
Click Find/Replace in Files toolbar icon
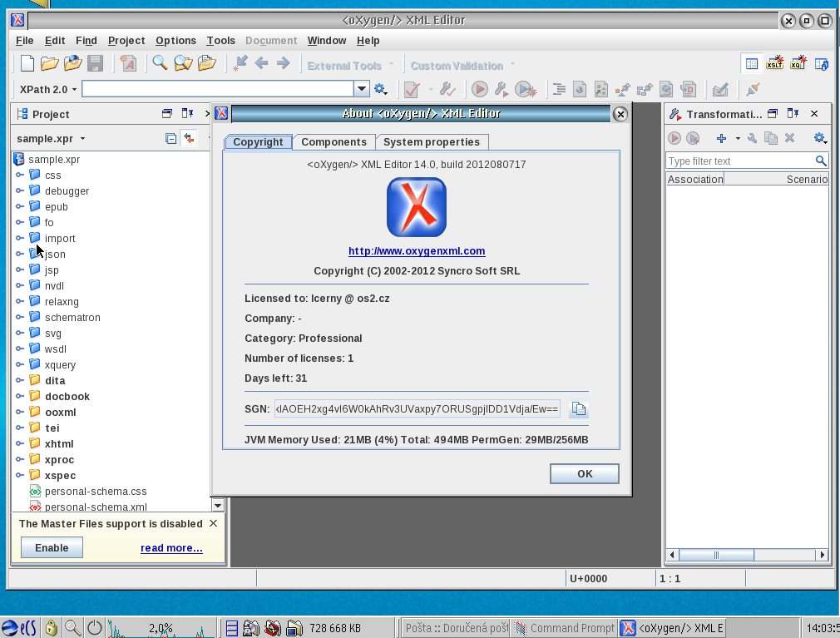click(183, 63)
